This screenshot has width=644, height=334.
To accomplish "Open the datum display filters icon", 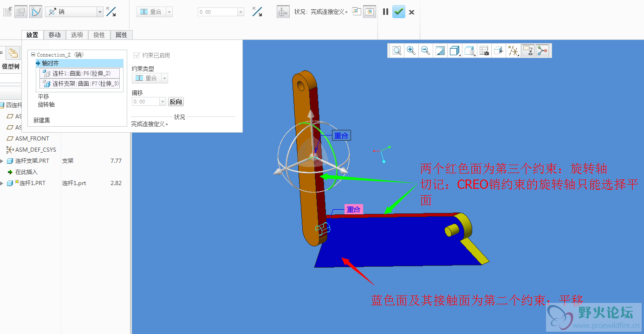I will click(514, 51).
